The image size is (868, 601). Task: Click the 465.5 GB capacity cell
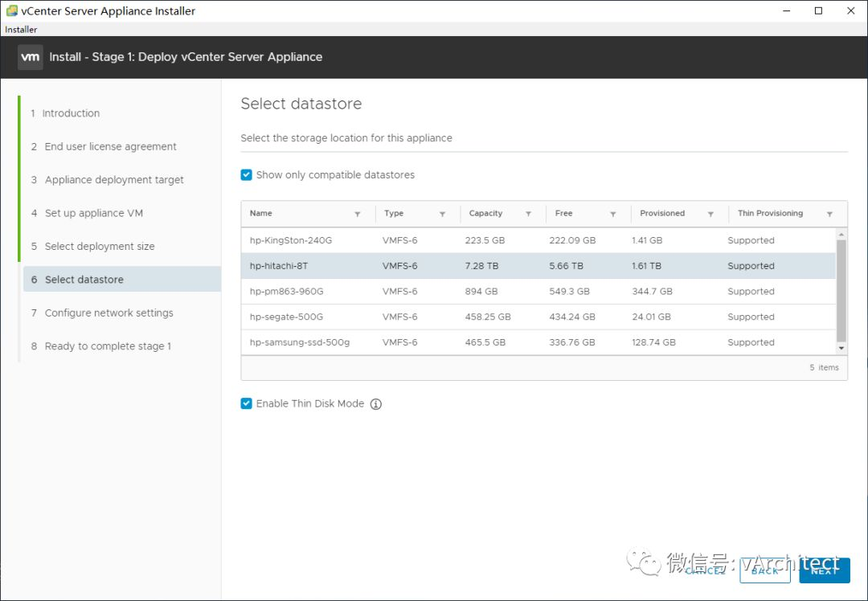(485, 342)
